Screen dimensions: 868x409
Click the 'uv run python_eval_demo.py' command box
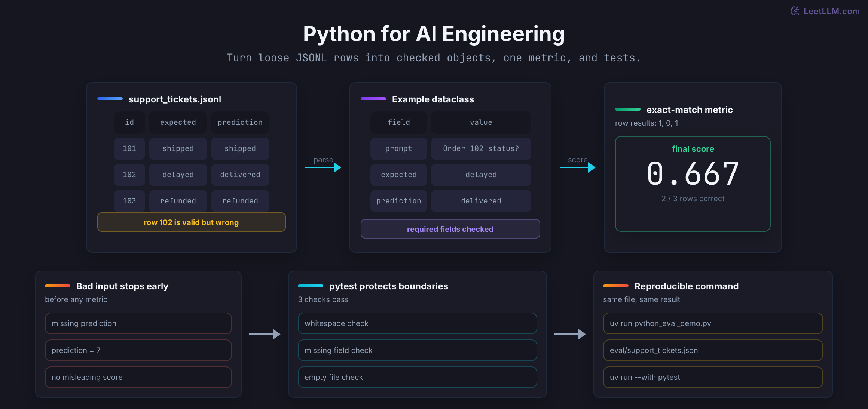tap(713, 323)
